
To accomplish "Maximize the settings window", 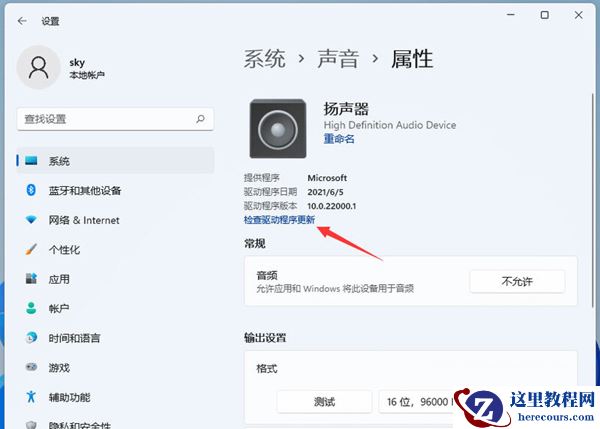I will coord(545,15).
